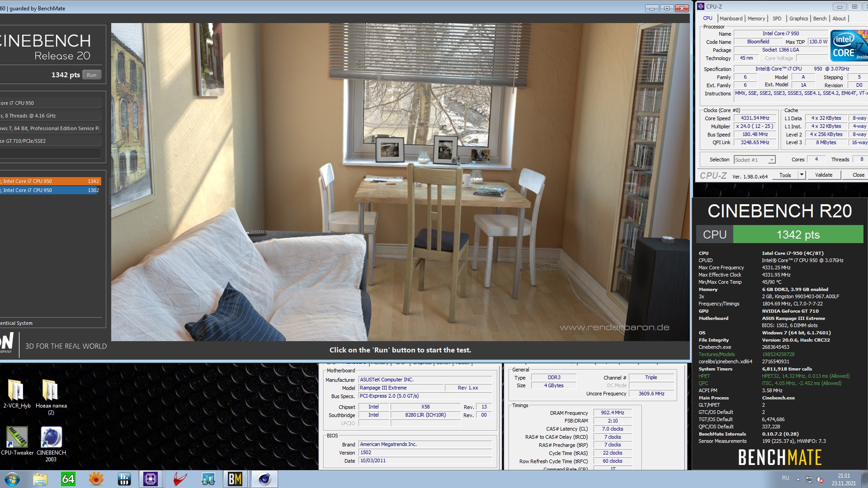Image resolution: width=868 pixels, height=488 pixels.
Task: Click the green 1342 pts score bar in BenchMate
Action: pos(798,235)
